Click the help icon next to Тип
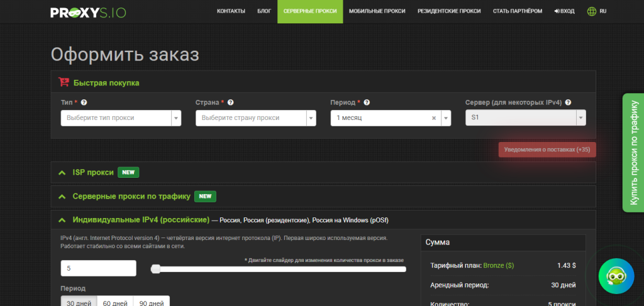644x306 pixels. click(x=84, y=102)
